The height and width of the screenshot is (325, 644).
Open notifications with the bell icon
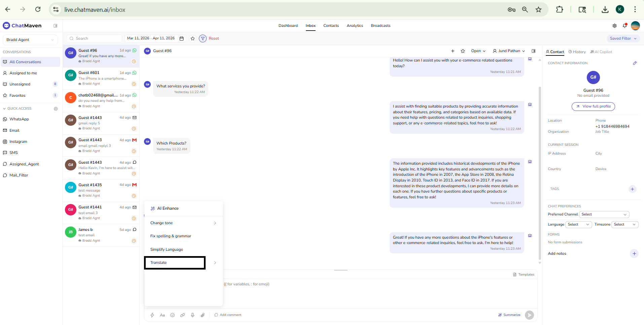[625, 26]
